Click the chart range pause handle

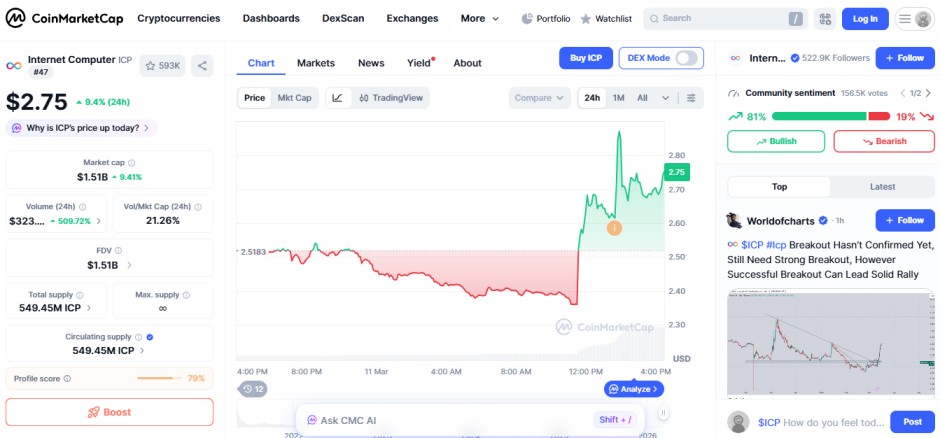tap(664, 412)
